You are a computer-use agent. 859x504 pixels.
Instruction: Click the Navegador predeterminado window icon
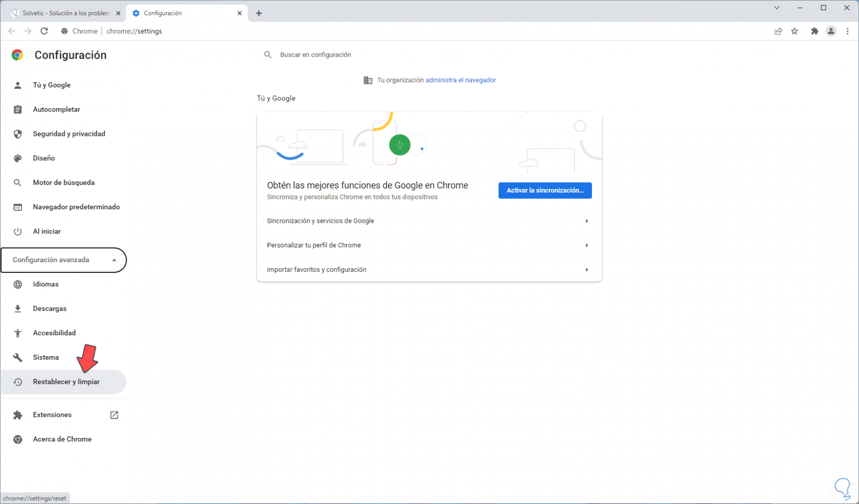(x=18, y=207)
